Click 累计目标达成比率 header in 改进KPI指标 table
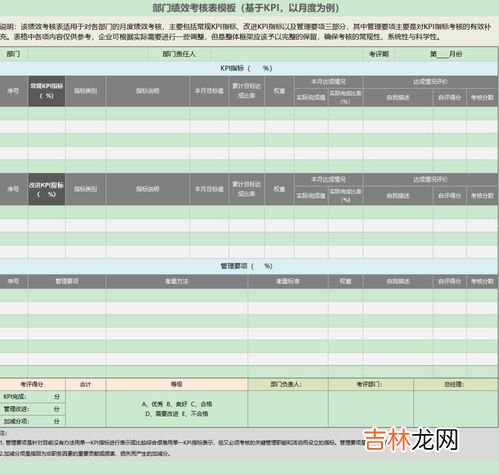This screenshot has height=475, width=499. [x=247, y=189]
